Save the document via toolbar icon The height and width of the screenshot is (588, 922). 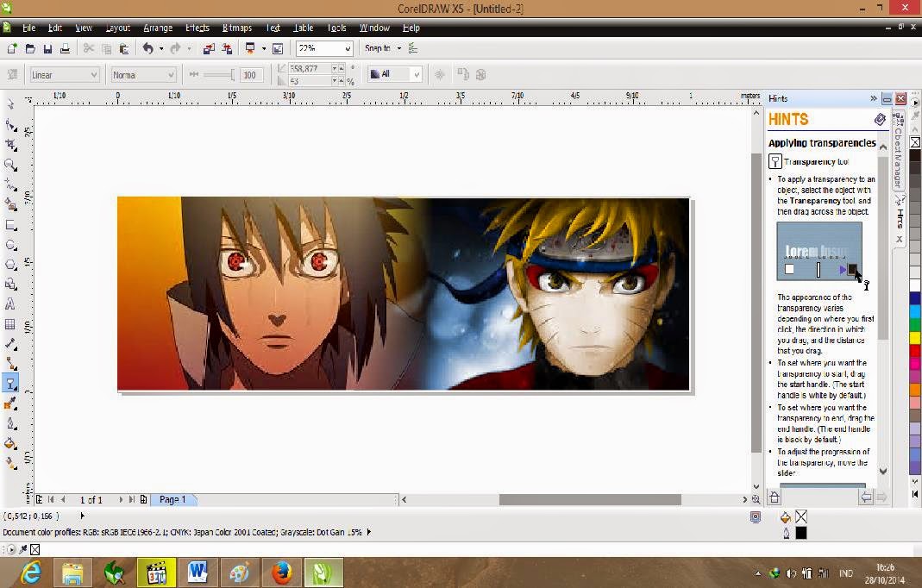(47, 49)
